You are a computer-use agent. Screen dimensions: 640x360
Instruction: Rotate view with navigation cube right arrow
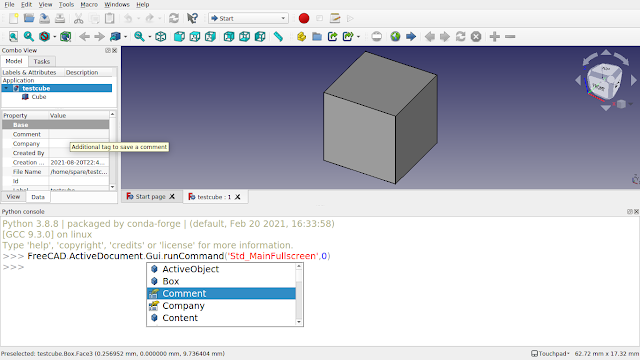click(634, 80)
